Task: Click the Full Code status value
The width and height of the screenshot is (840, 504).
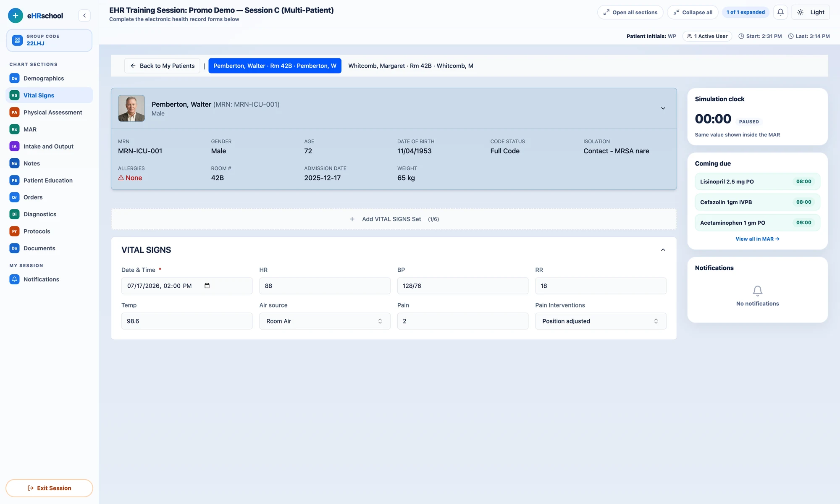Action: pyautogui.click(x=505, y=151)
